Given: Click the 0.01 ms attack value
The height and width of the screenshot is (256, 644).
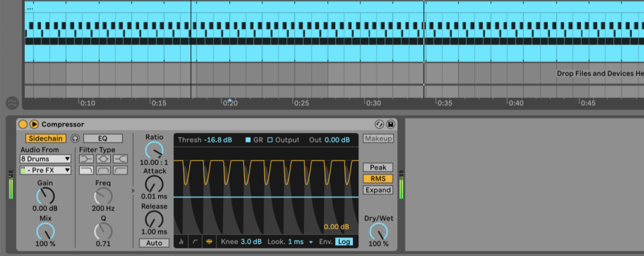Looking at the screenshot, I should [x=154, y=196].
